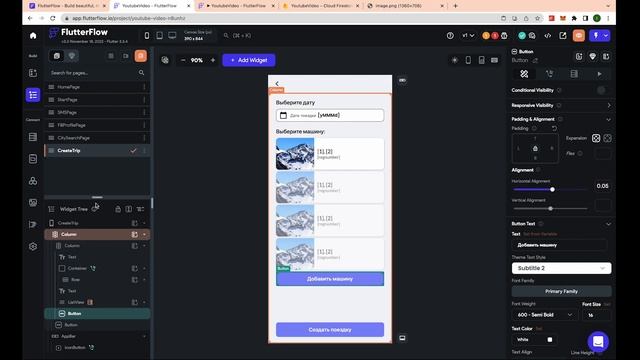Collapse the Button Text section
Viewport: 640px width, 360px height.
[609, 224]
